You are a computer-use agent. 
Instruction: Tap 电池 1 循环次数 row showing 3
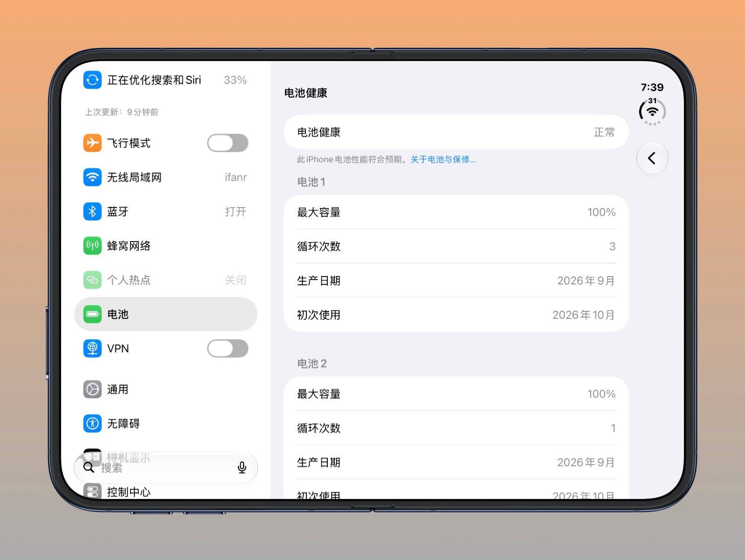point(456,246)
